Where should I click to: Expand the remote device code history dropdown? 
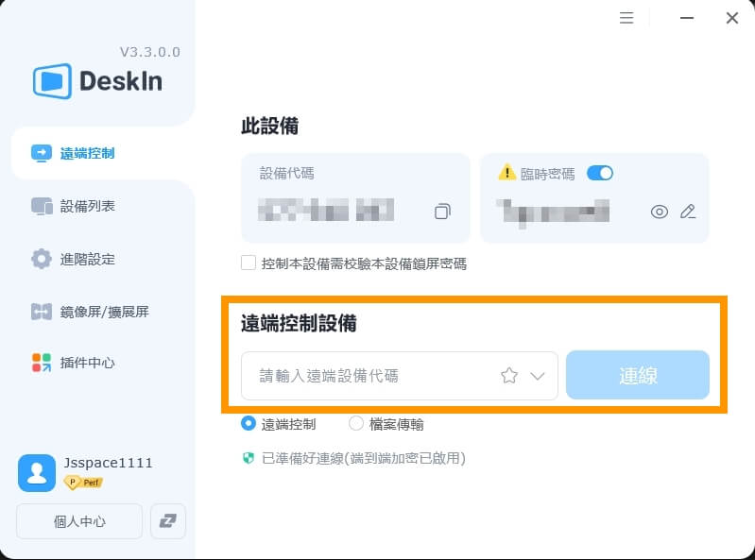pos(538,376)
